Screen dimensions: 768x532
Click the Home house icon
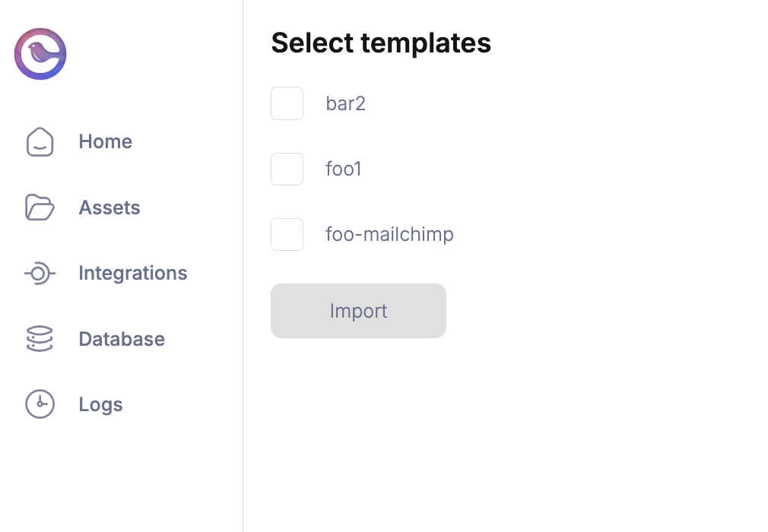40,142
